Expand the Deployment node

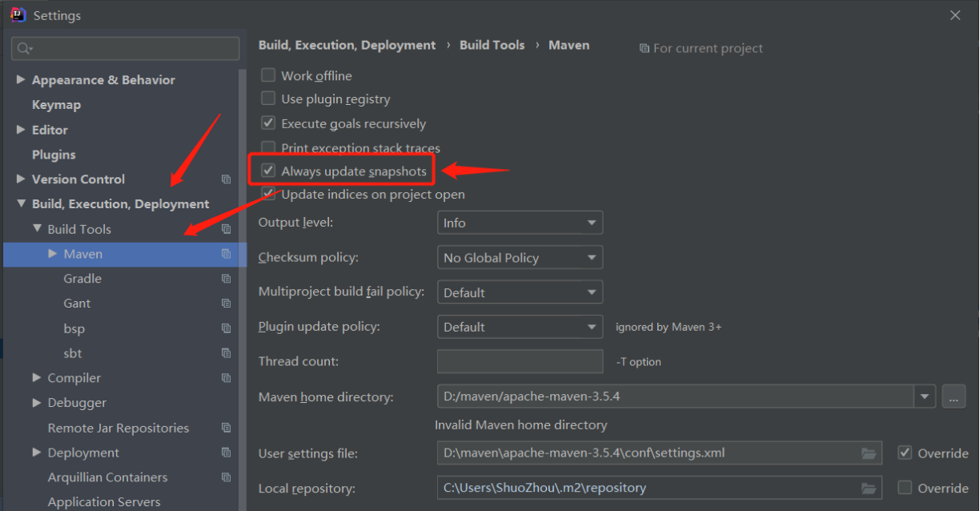(x=37, y=453)
